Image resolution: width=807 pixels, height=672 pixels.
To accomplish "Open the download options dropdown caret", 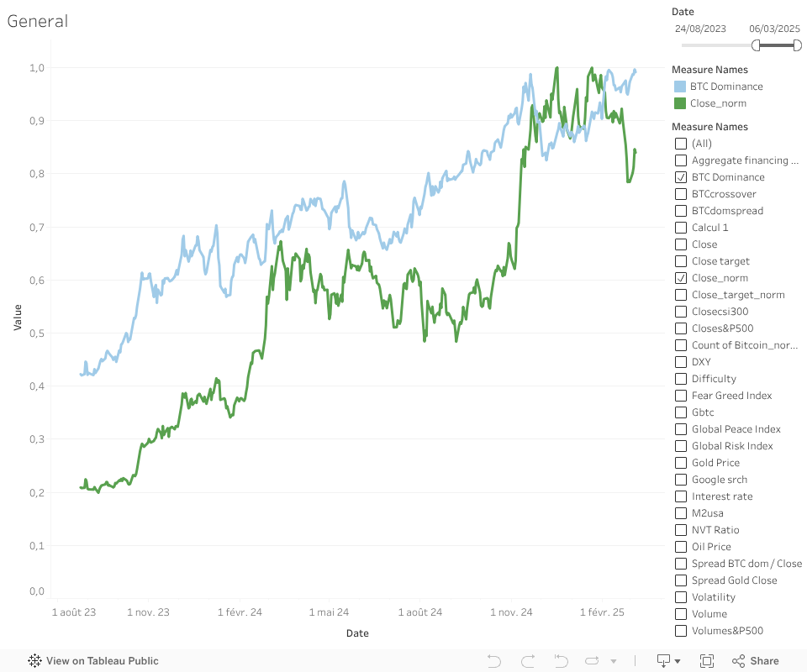I will (x=678, y=662).
